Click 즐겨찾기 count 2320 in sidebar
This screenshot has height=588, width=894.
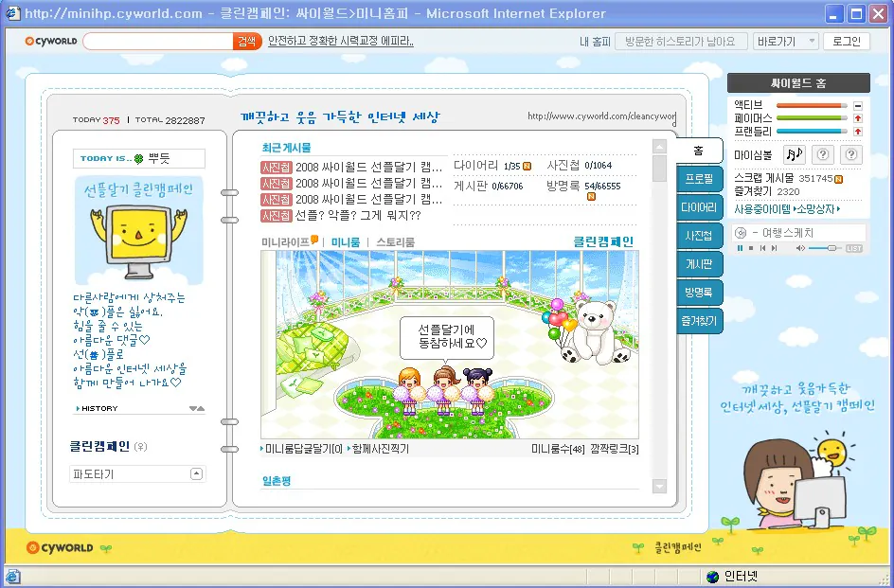[788, 191]
